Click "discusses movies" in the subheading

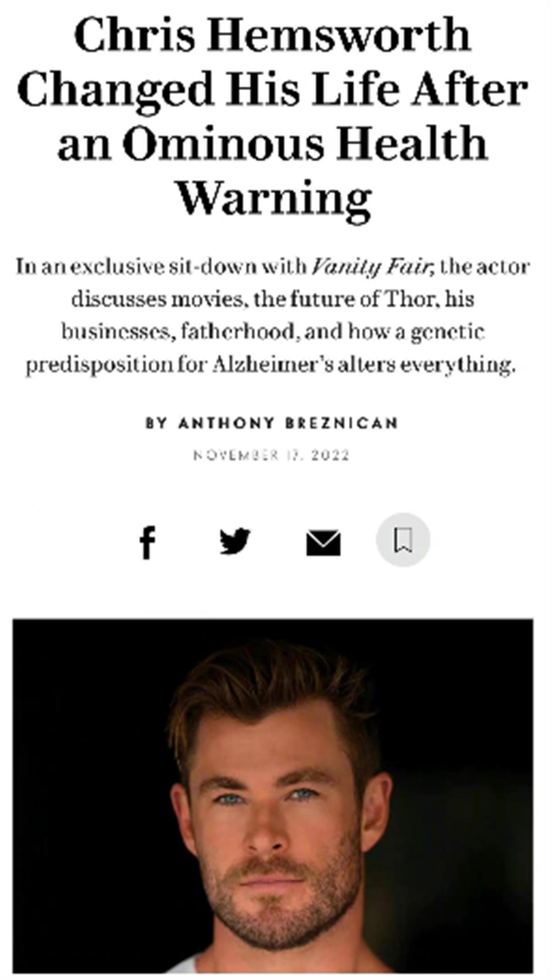(x=157, y=299)
